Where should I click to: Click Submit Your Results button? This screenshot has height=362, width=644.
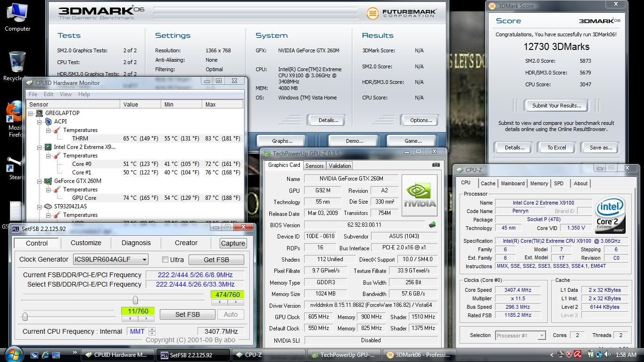coord(556,106)
